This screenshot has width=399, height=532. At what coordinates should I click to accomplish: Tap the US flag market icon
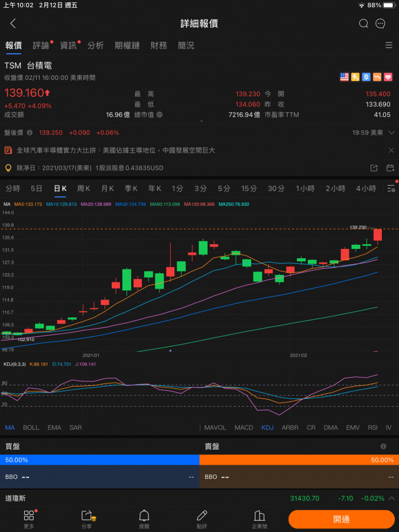(345, 77)
